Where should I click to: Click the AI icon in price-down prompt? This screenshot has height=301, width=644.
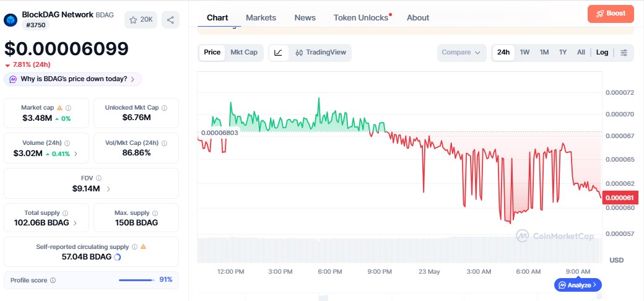pos(13,79)
